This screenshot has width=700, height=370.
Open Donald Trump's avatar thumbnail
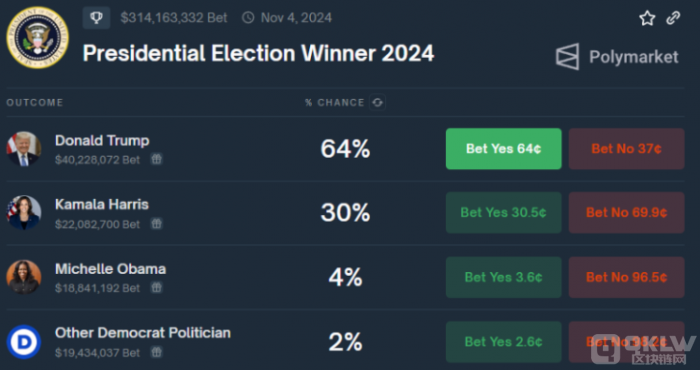(x=24, y=149)
